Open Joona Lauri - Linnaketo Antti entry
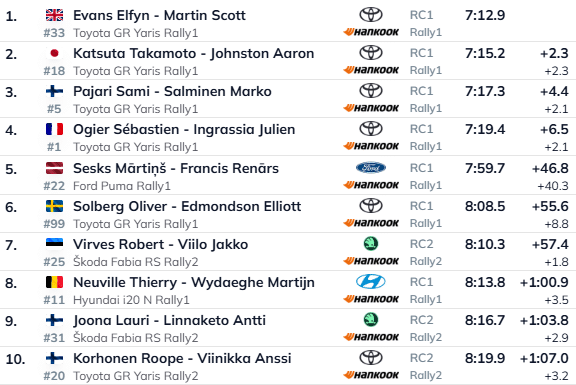Image resolution: width=576 pixels, height=385 pixels. click(169, 320)
